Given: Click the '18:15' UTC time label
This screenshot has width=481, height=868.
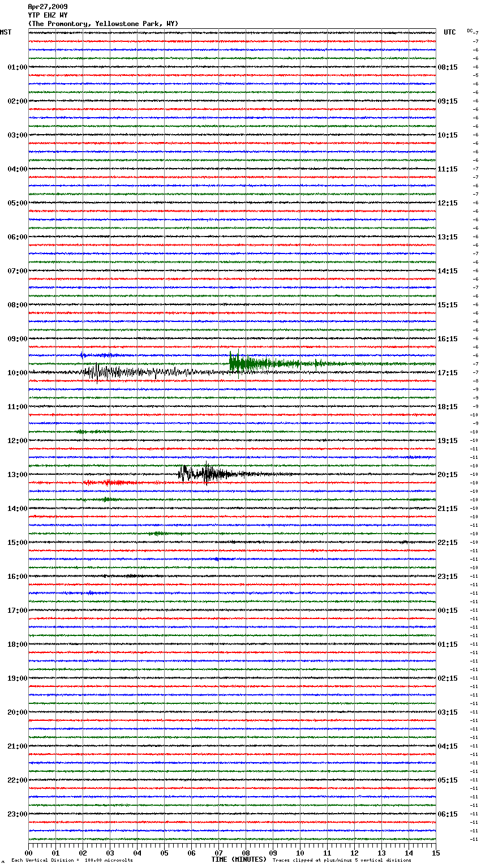Looking at the screenshot, I should 448,407.
